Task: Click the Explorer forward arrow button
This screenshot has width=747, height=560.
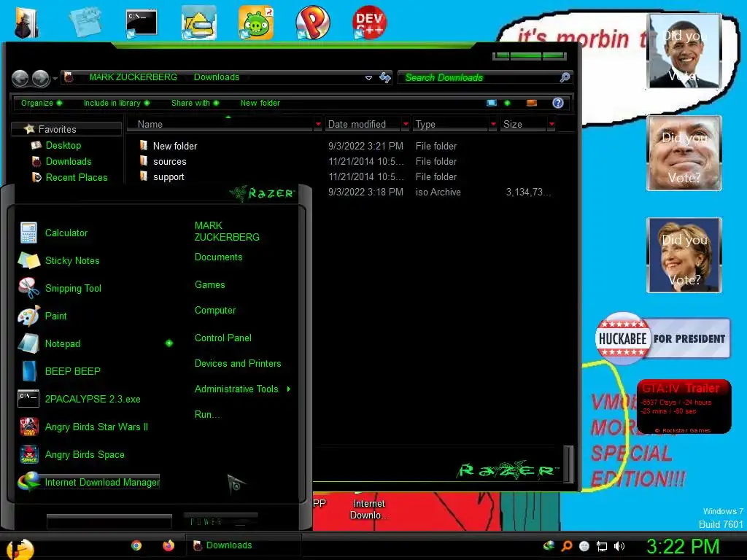Action: click(41, 78)
